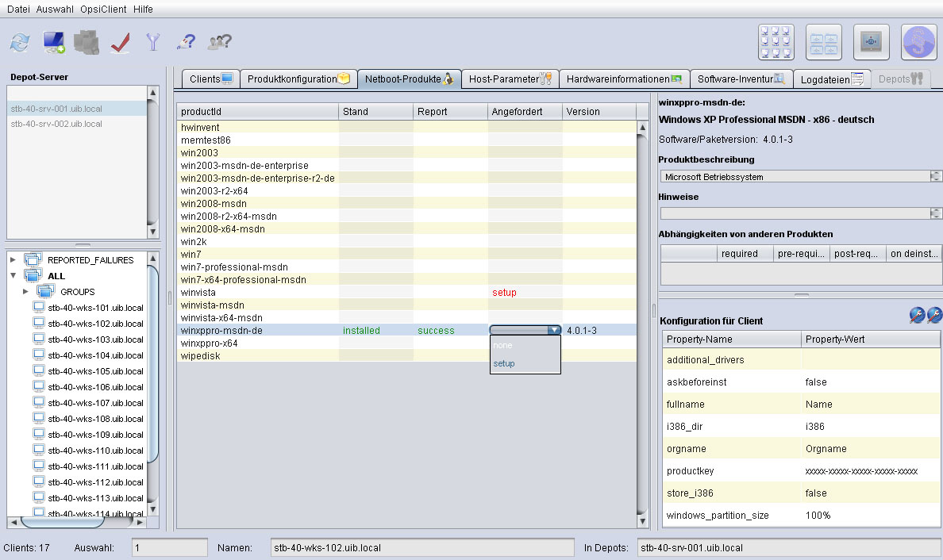This screenshot has width=943, height=560.
Task: Expand the REPORTED_FAILURES tree node
Action: 13,259
